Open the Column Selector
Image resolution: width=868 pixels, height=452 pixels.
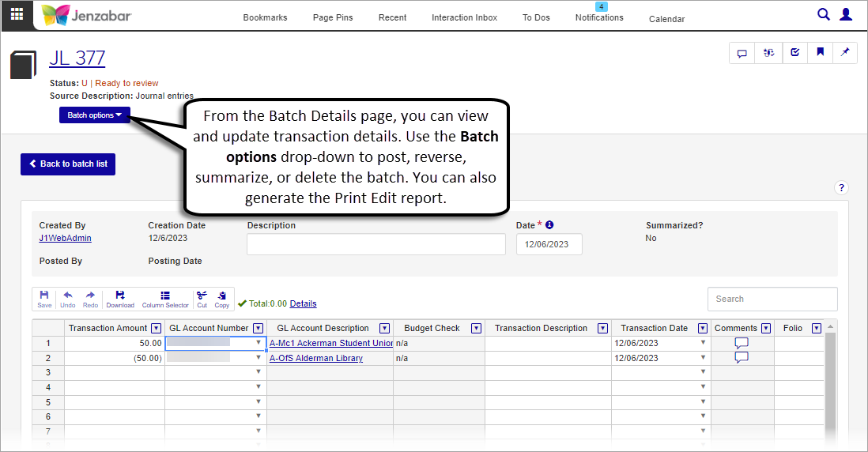point(165,299)
